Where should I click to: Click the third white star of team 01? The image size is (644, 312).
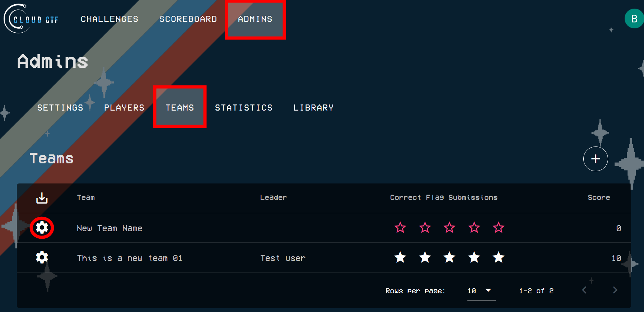click(449, 257)
